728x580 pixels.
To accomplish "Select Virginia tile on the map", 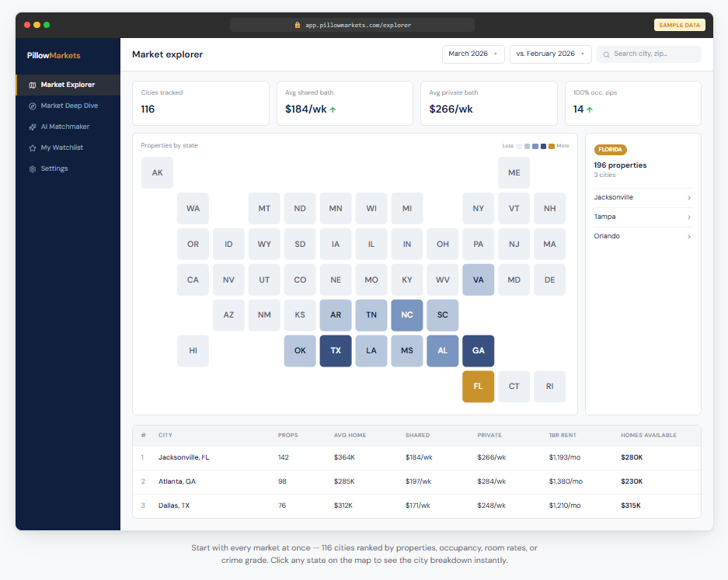I will (x=479, y=280).
